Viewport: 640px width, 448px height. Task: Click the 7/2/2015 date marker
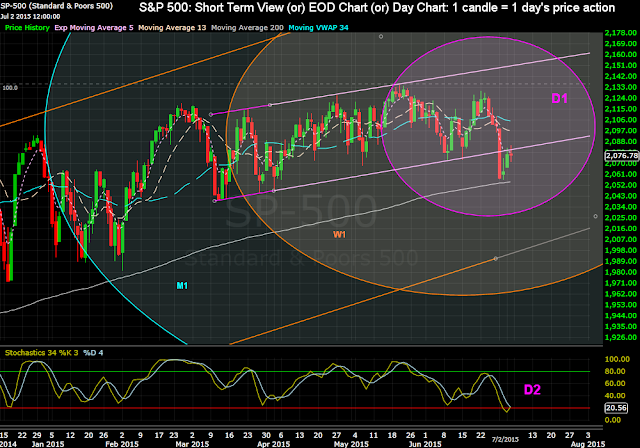coord(505,439)
